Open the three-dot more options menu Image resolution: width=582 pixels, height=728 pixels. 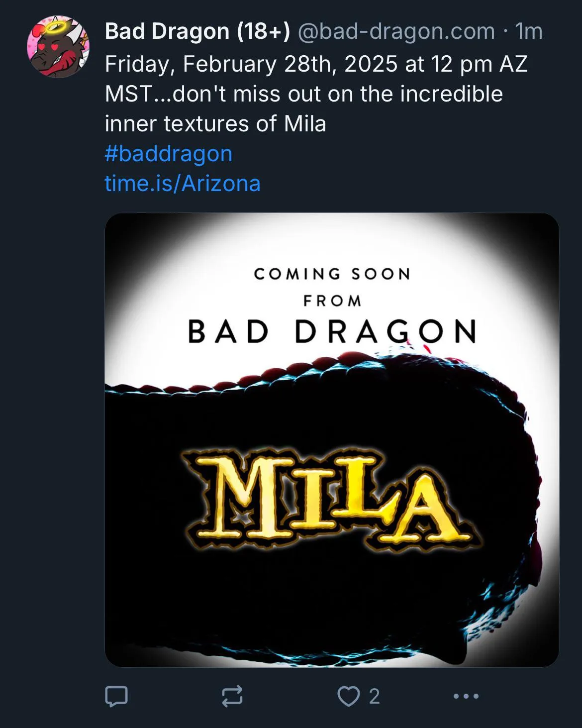(466, 696)
